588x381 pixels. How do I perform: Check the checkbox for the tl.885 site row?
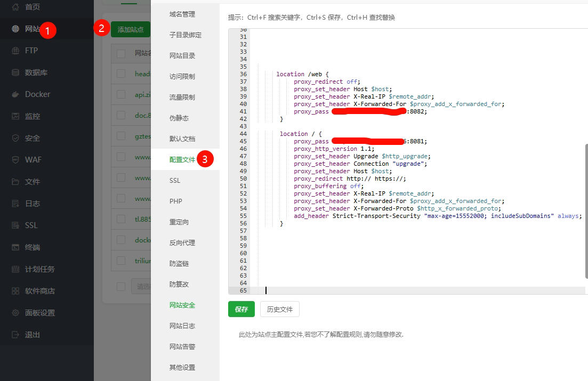[x=120, y=219]
